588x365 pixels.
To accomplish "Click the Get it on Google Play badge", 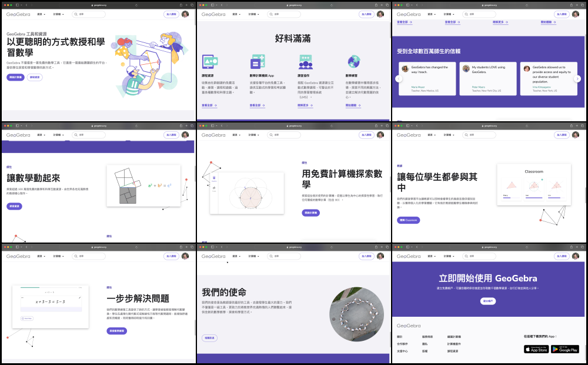I will tap(564, 349).
